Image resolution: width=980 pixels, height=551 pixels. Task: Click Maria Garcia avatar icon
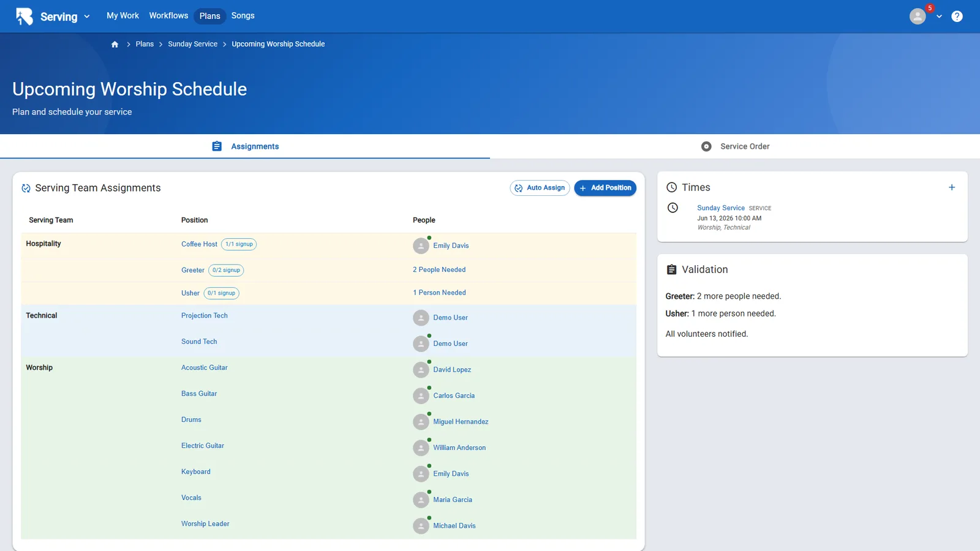[421, 500]
